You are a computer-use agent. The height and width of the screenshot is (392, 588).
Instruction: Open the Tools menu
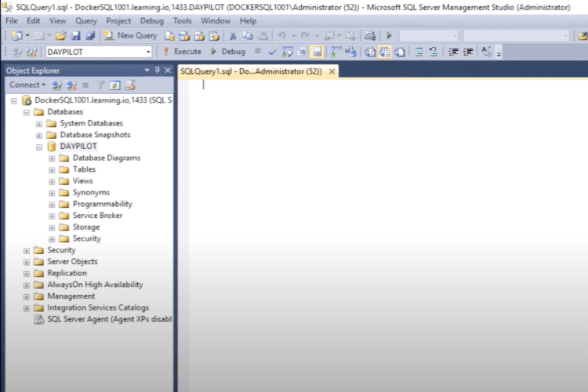[x=183, y=20]
